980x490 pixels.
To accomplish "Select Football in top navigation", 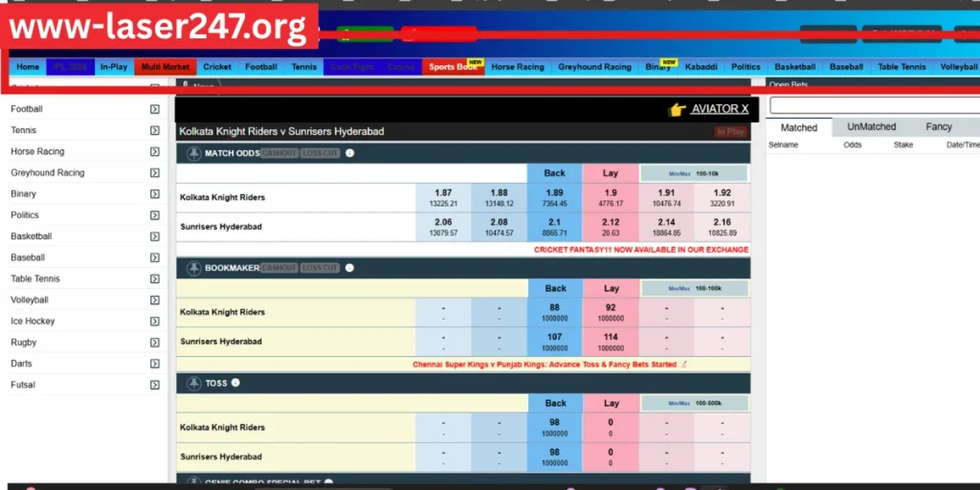I will (260, 67).
